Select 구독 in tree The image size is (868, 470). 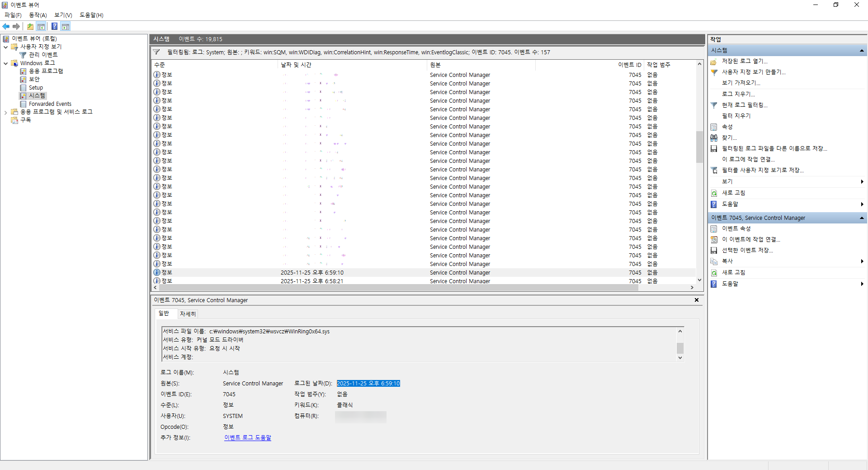click(x=25, y=120)
